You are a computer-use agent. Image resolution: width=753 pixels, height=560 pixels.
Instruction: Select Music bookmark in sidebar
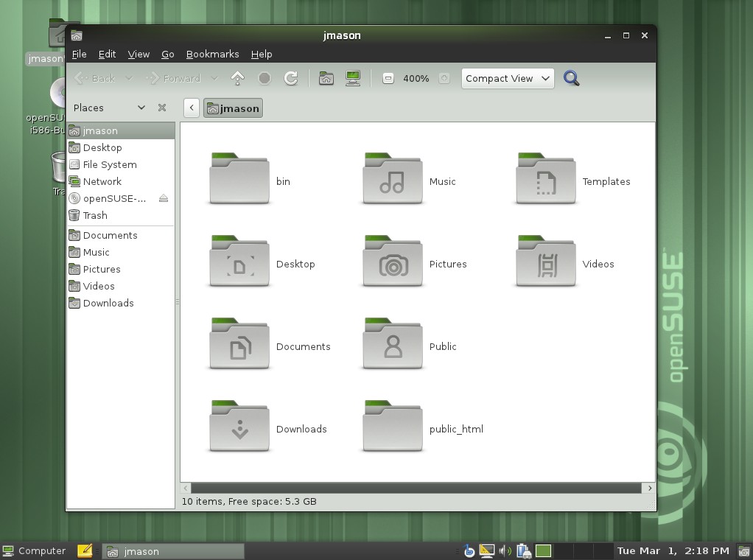pos(121,252)
